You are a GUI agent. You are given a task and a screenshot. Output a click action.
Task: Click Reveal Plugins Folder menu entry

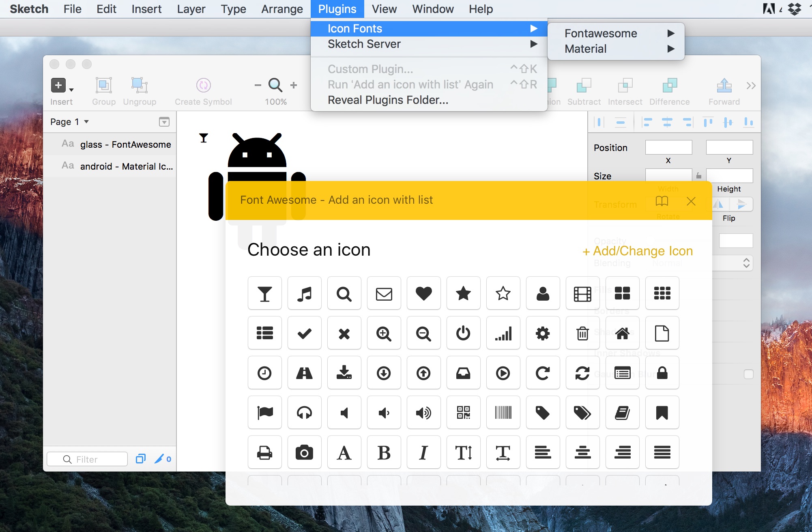coord(388,100)
